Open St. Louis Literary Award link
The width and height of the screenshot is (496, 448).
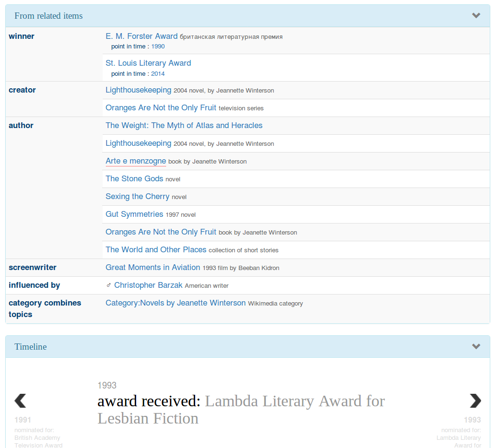pyautogui.click(x=148, y=63)
